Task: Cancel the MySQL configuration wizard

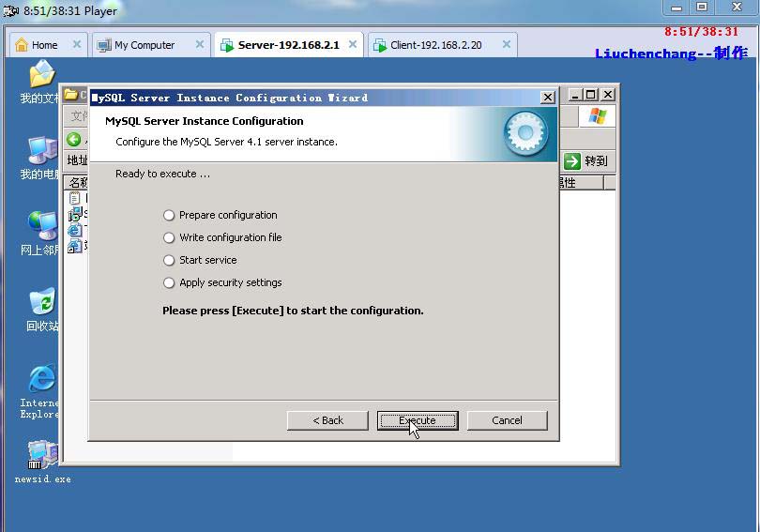Action: tap(507, 420)
